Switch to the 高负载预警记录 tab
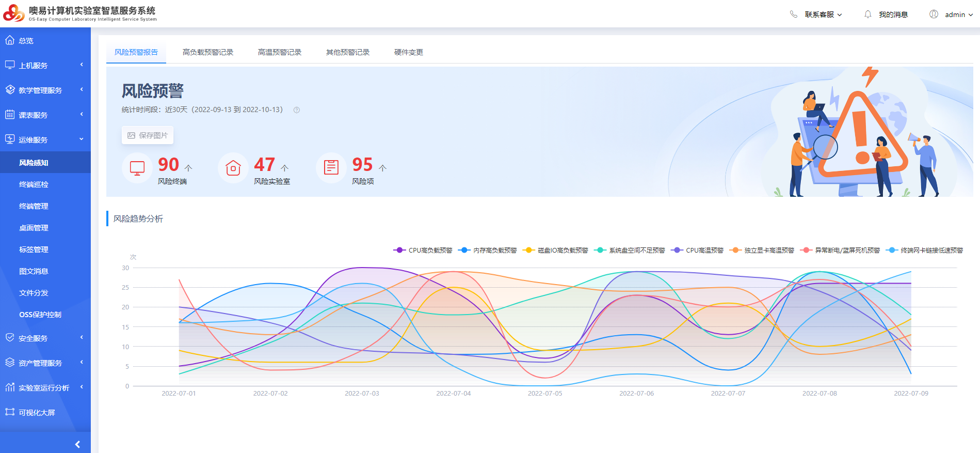Image resolution: width=980 pixels, height=453 pixels. [x=208, y=52]
